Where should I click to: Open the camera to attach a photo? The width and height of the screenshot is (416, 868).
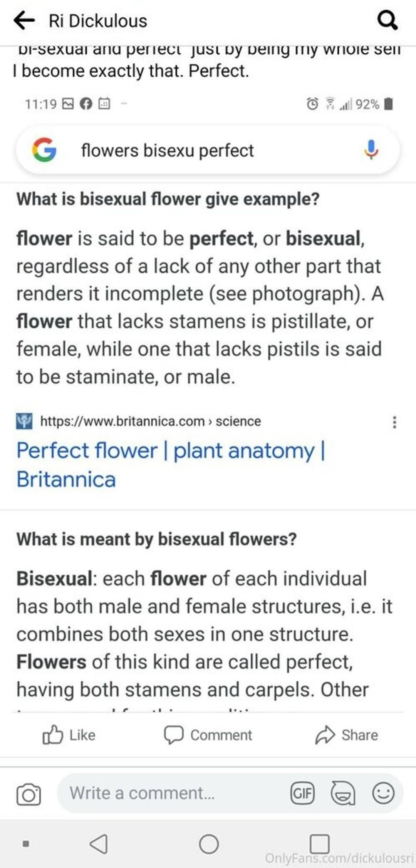point(29,794)
